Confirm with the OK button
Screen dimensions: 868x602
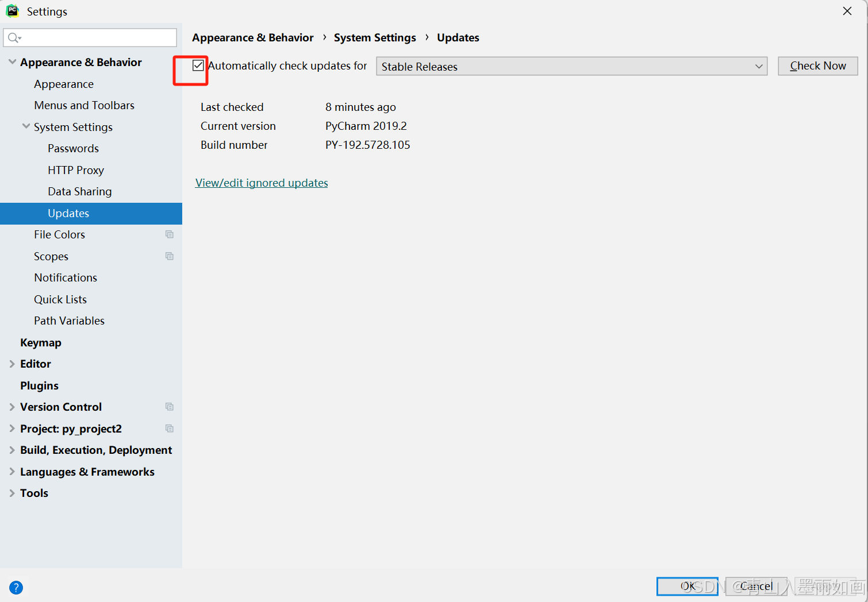coord(688,586)
